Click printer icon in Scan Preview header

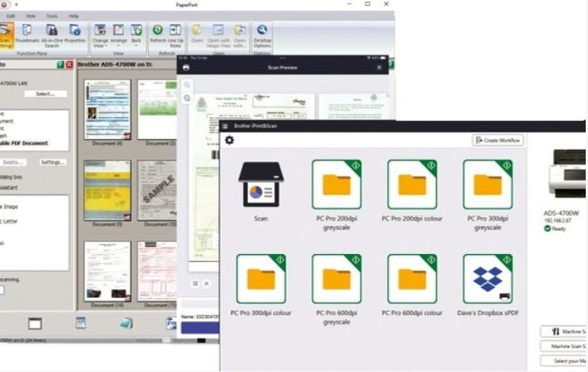click(186, 68)
